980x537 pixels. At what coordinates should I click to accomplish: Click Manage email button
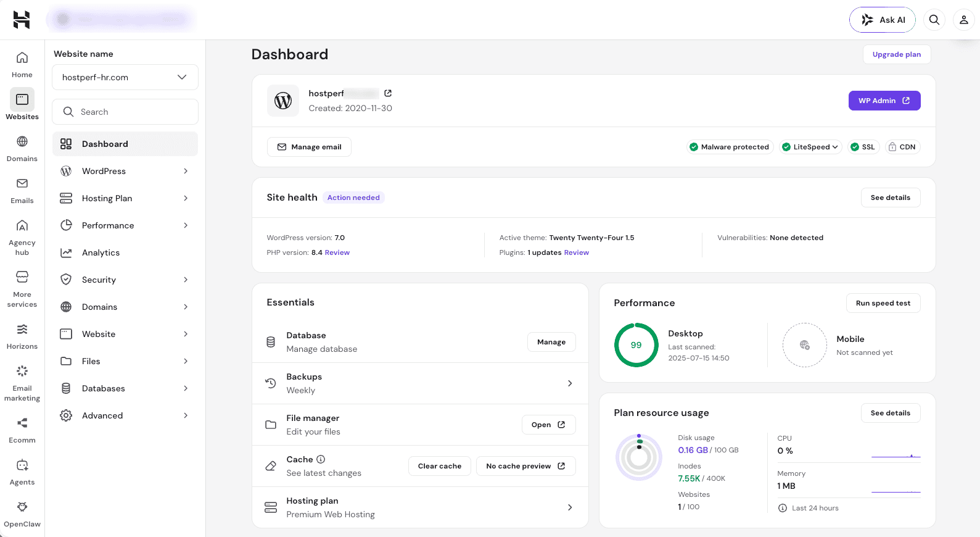[309, 147]
